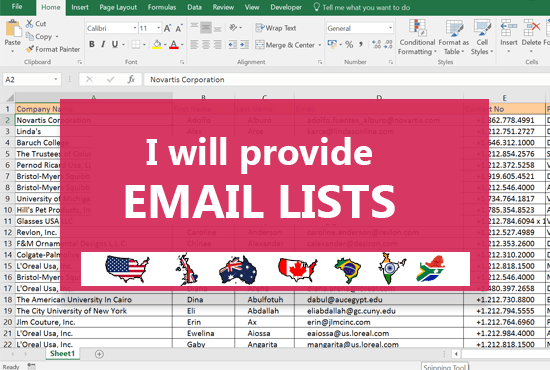The height and width of the screenshot is (370, 550).
Task: Apply the yellow fill color bucket
Action: (x=157, y=45)
